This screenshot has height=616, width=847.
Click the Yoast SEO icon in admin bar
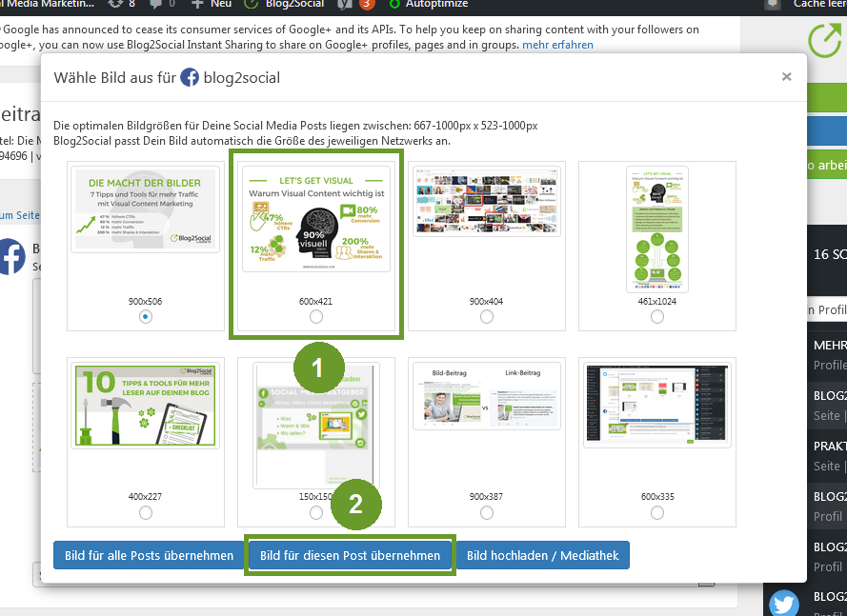(345, 4)
